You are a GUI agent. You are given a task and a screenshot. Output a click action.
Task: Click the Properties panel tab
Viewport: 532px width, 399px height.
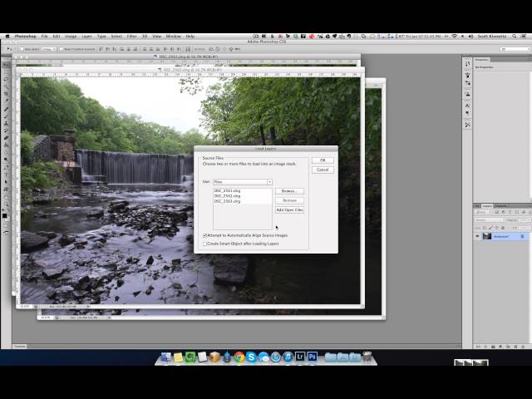point(482,60)
